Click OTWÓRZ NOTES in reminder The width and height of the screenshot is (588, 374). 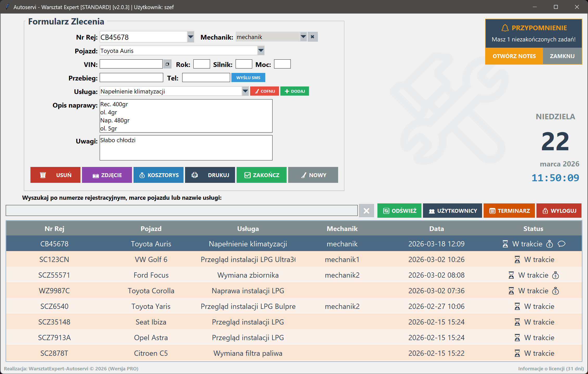pos(514,56)
